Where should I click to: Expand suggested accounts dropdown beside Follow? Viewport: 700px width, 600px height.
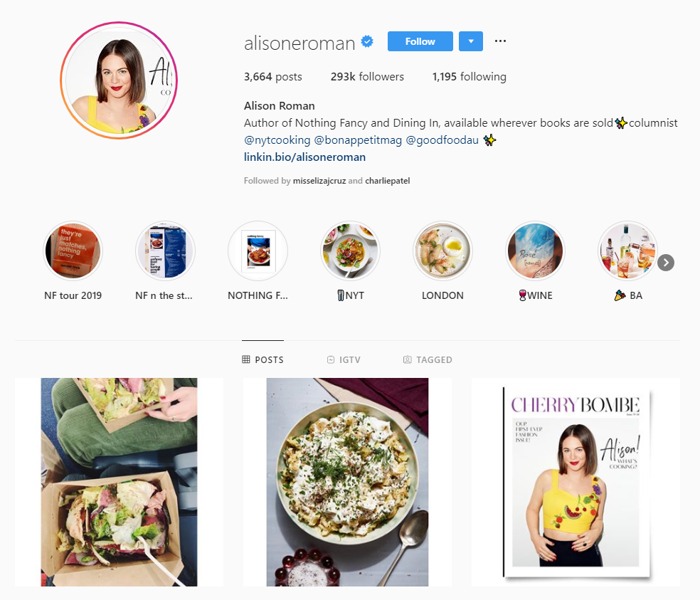pos(471,41)
